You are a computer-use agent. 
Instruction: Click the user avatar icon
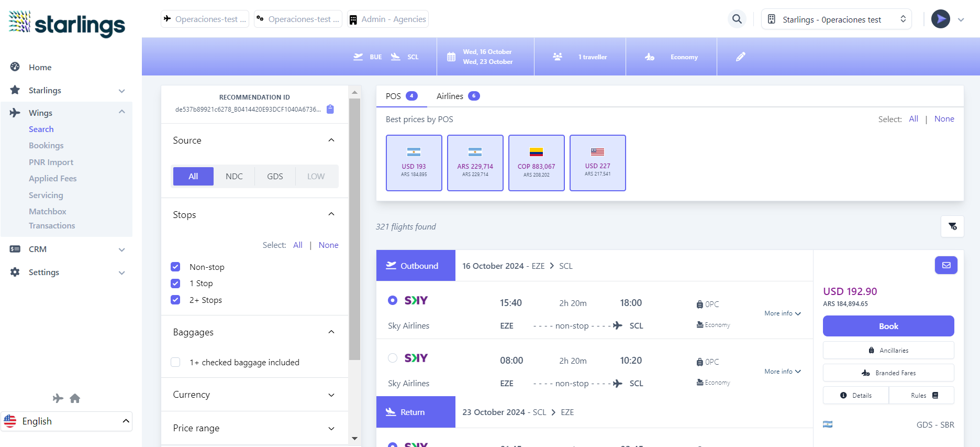click(x=940, y=19)
